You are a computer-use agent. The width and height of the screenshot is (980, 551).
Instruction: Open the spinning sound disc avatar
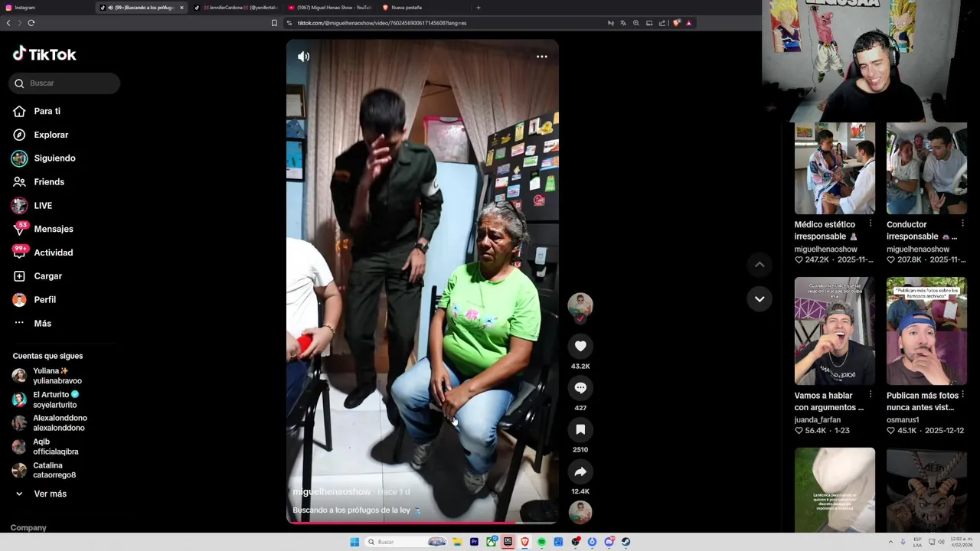click(x=580, y=511)
